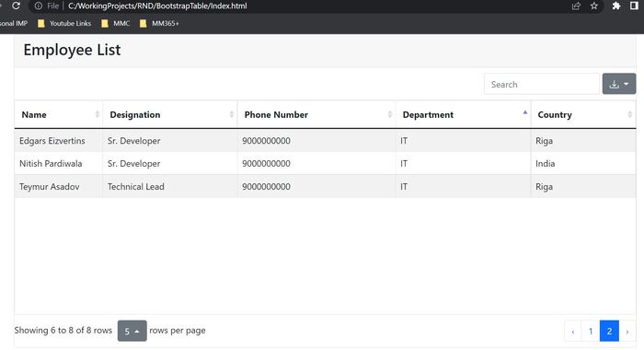Viewport: 644px width, 350px height.
Task: Click inside the Search field
Action: (541, 85)
